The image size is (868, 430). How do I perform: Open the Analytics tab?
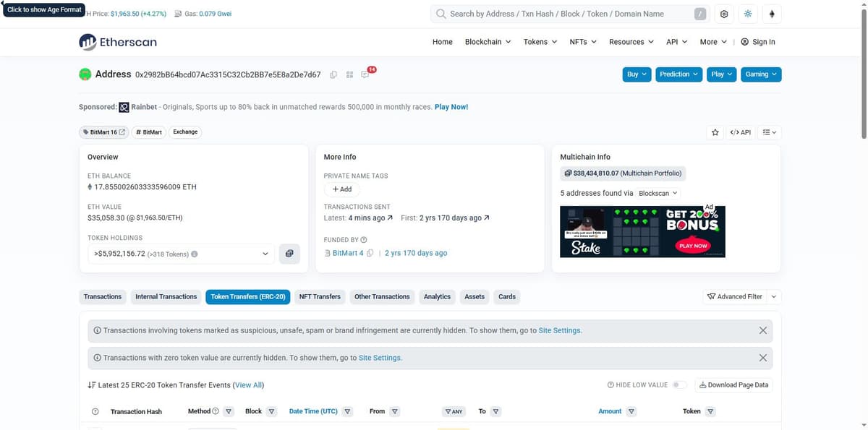click(x=437, y=296)
